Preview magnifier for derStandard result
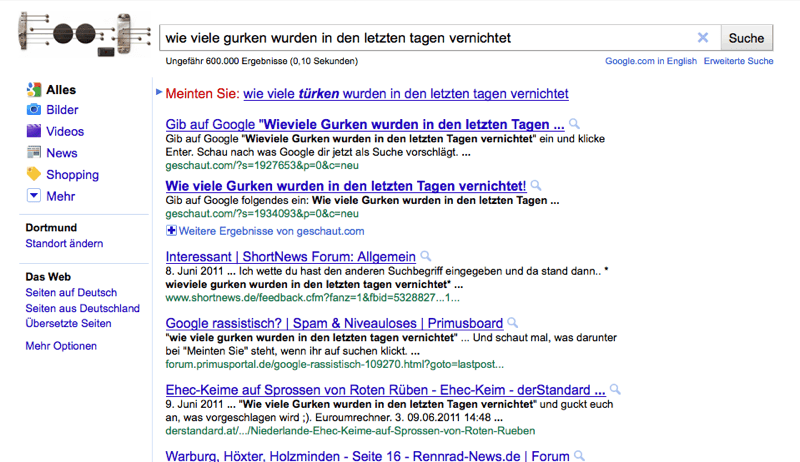The width and height of the screenshot is (800, 462). (615, 390)
